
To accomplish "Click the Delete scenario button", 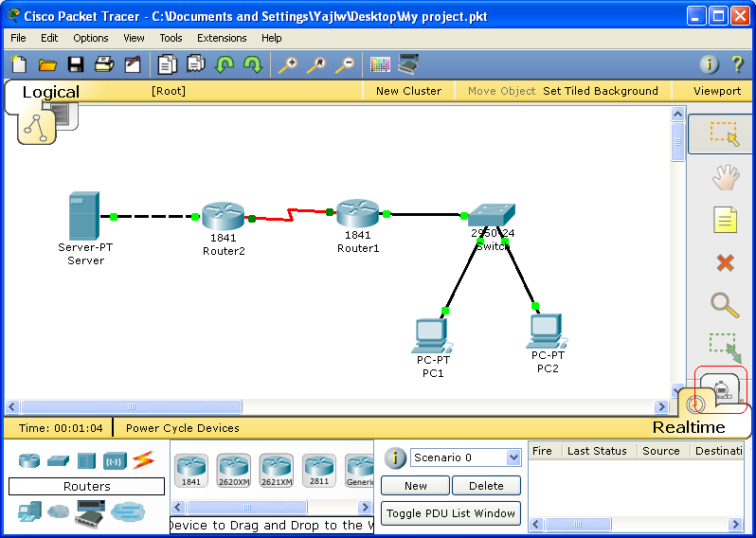I will tap(486, 486).
